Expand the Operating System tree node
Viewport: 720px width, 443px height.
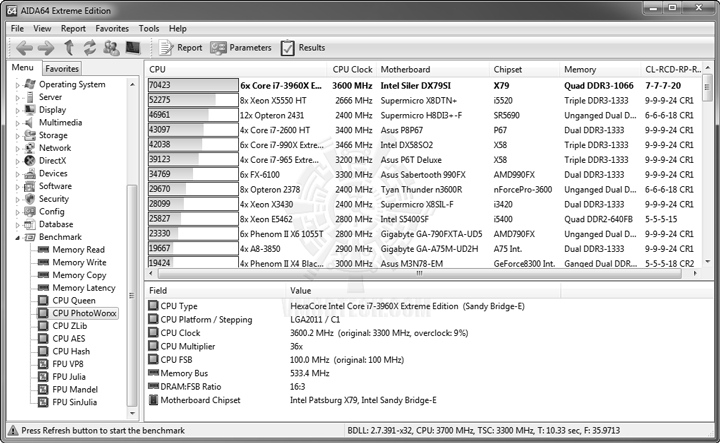click(x=18, y=85)
